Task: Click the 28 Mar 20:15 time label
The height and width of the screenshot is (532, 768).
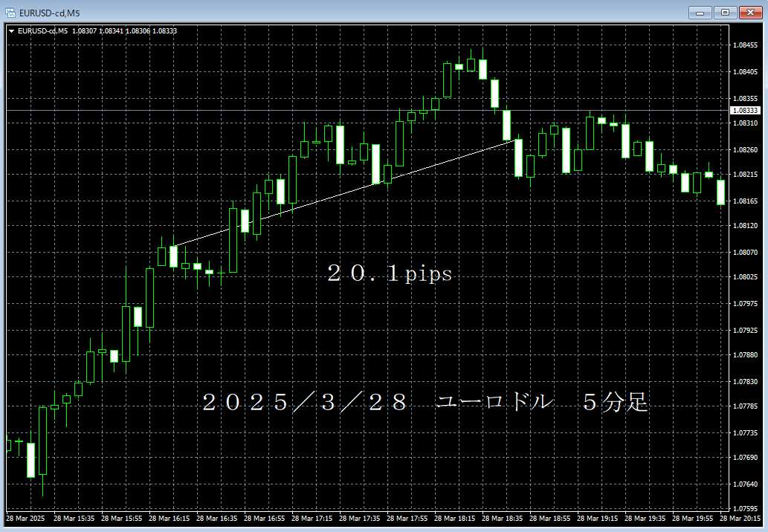Action: 742,518
